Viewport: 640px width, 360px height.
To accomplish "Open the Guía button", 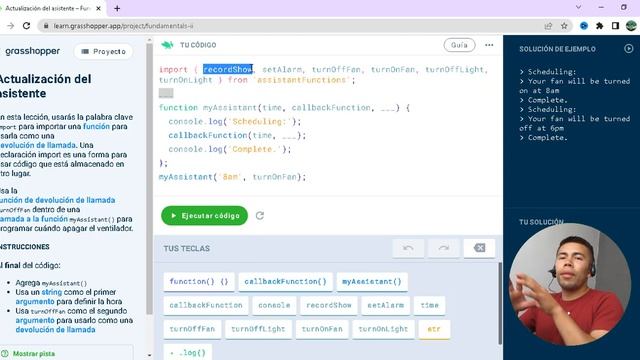I will [459, 45].
